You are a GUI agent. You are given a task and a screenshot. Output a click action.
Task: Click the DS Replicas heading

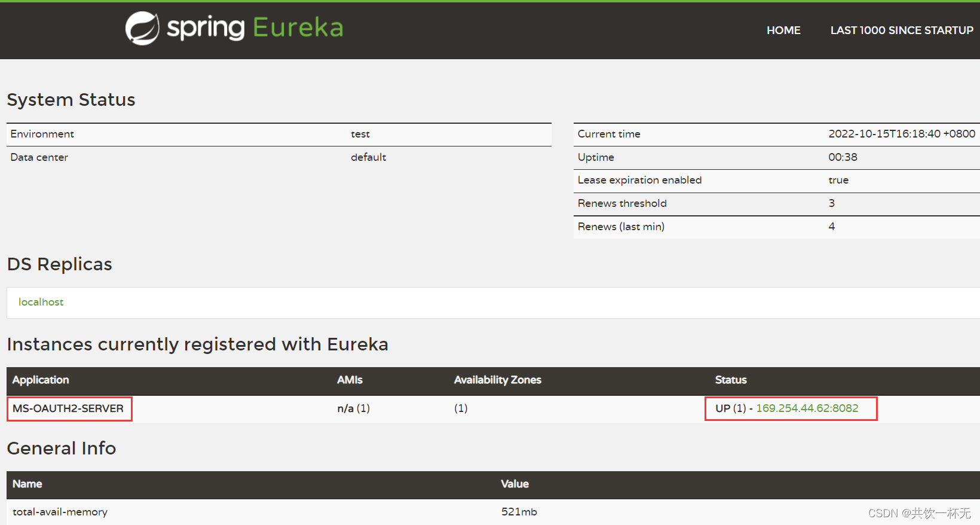tap(60, 264)
